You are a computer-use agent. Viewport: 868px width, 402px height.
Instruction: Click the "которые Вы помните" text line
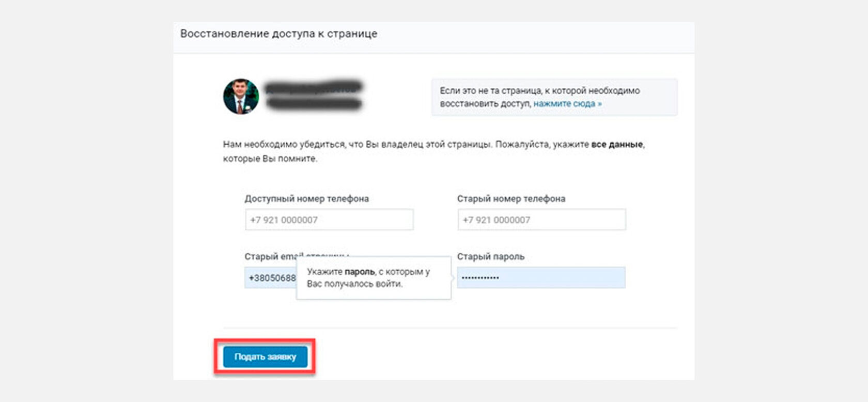coord(270,159)
